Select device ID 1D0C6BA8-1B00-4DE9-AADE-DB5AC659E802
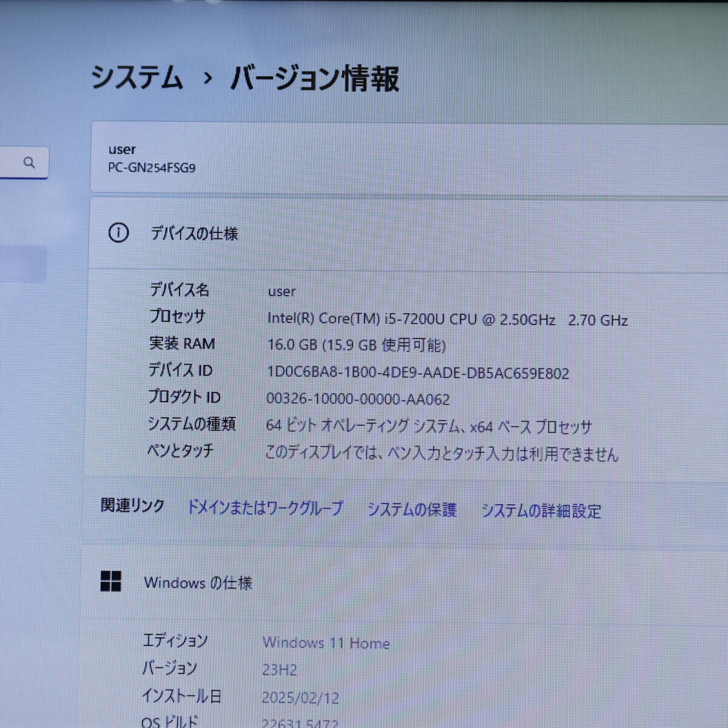728x728 pixels. coord(418,372)
